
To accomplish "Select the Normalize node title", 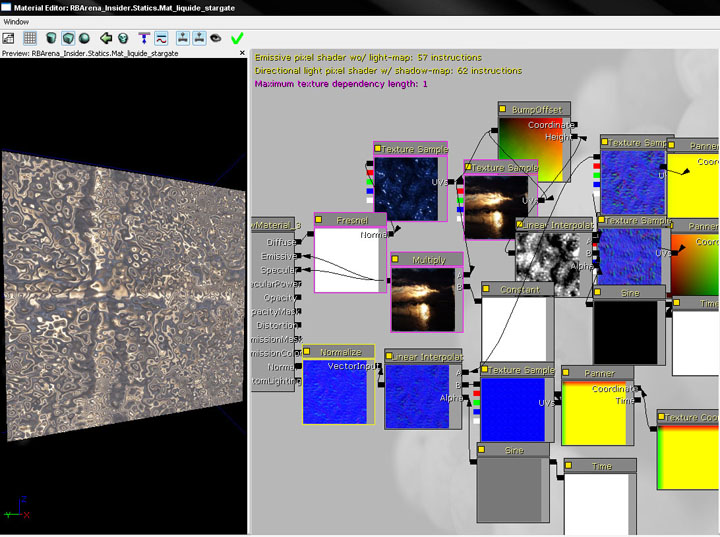I will (x=338, y=352).
